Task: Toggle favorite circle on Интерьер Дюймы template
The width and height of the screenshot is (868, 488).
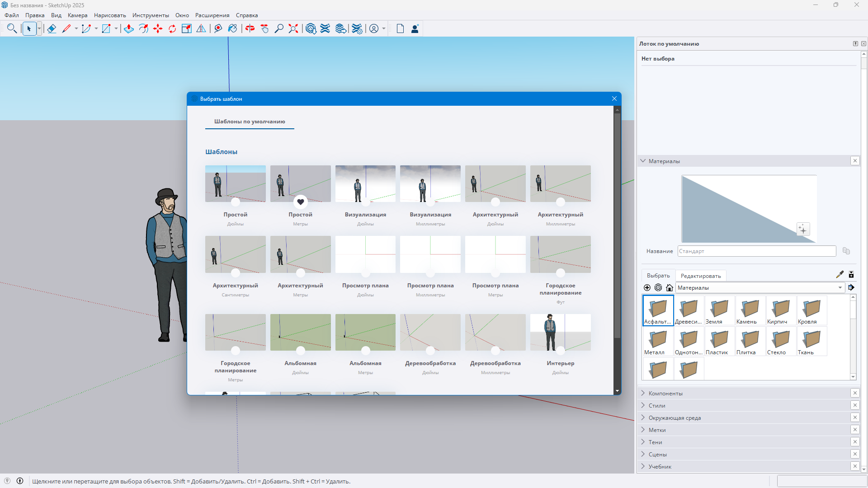Action: click(561, 351)
